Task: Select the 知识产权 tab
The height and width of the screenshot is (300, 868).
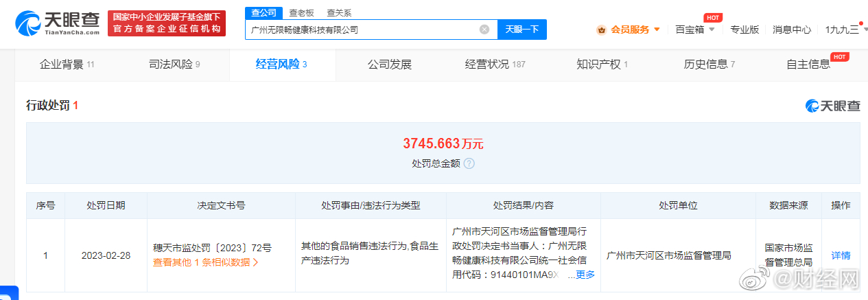Action: [x=602, y=65]
